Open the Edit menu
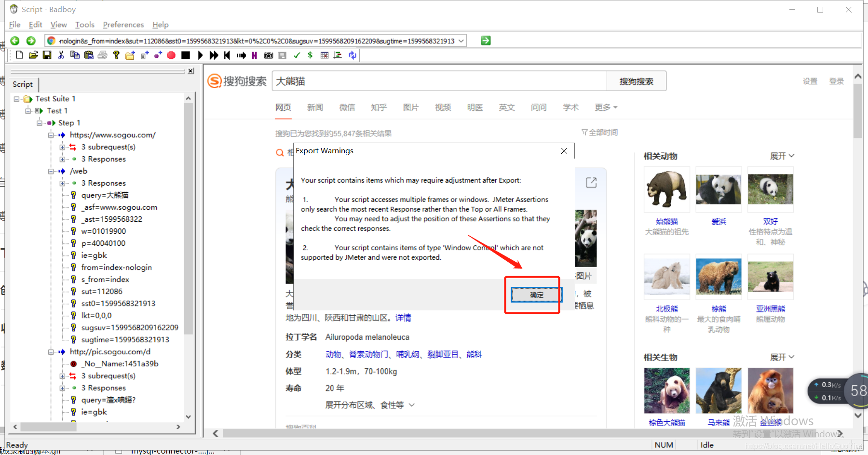The image size is (868, 455). (x=35, y=25)
